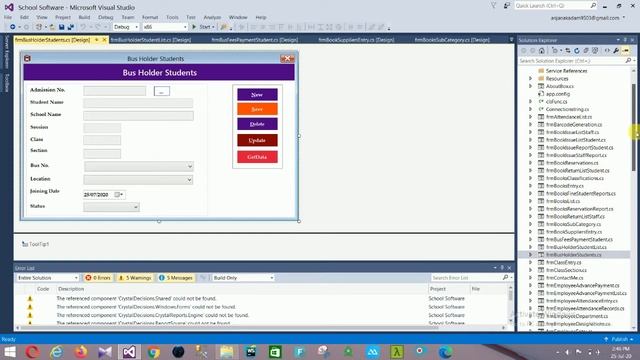Open File Explorer from the taskbar

(x=227, y=352)
